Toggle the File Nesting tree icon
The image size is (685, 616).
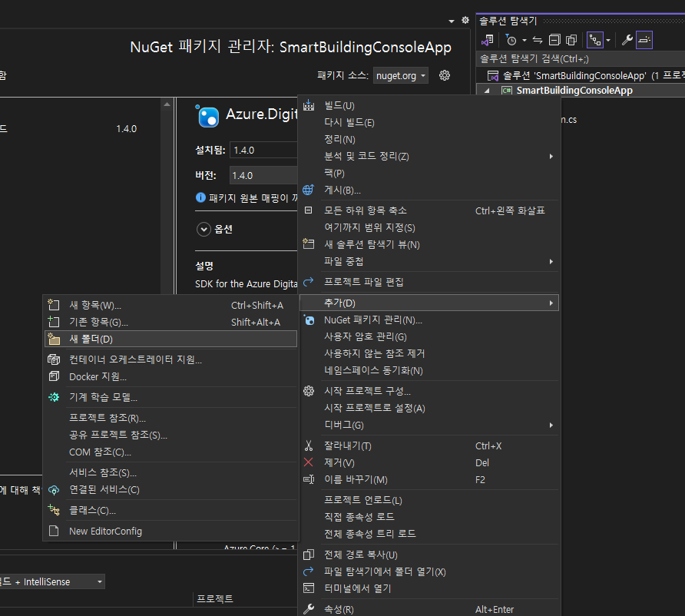click(x=595, y=40)
